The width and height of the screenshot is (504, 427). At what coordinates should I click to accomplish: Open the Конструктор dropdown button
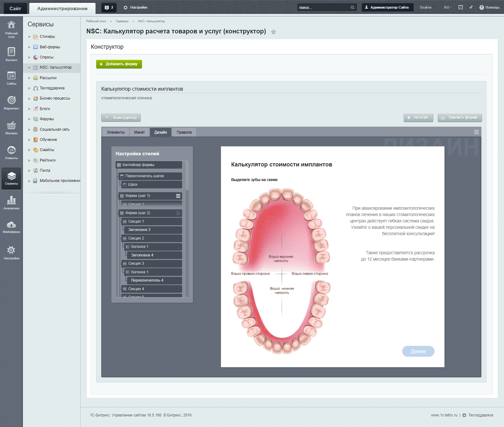coord(121,118)
